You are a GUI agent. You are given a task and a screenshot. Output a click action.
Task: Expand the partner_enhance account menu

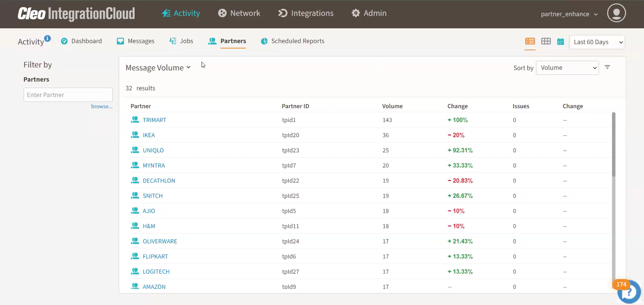click(569, 14)
